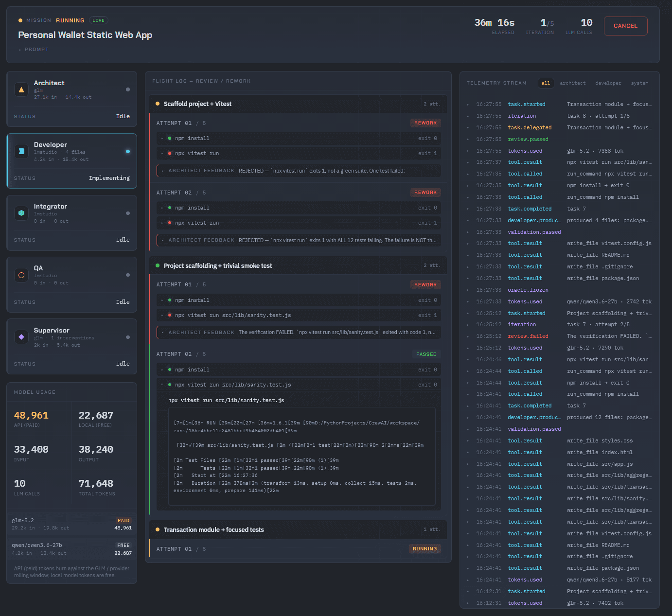The width and height of the screenshot is (672, 616).
Task: Click the 22,687 local free value
Action: coord(96,415)
